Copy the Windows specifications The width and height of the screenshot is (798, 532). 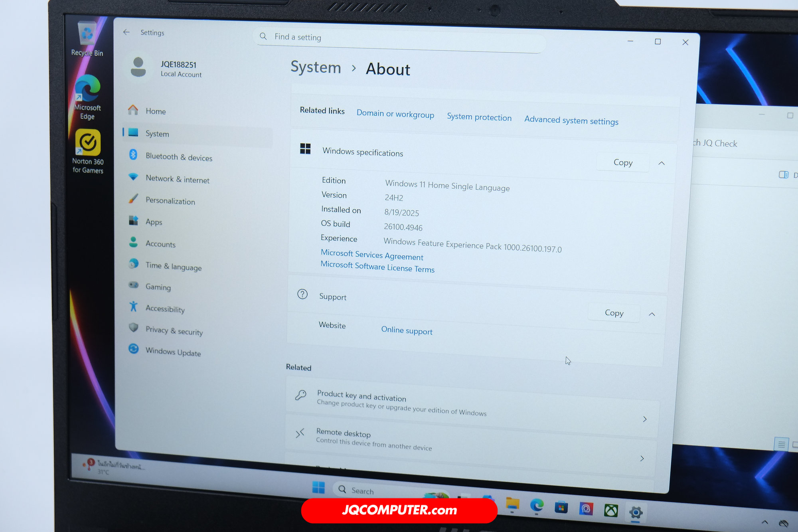pos(622,162)
